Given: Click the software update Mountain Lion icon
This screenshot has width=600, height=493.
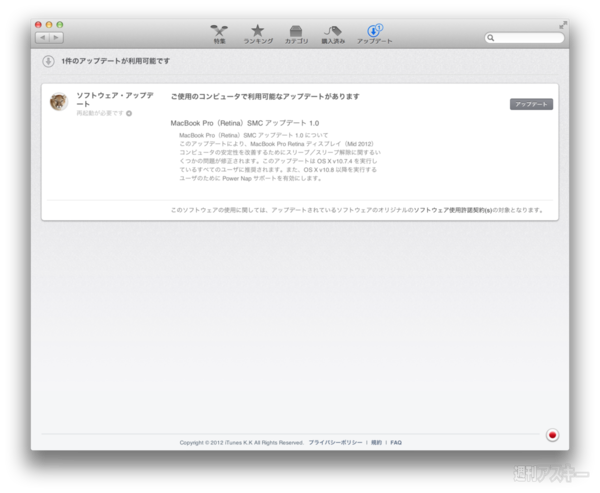Looking at the screenshot, I should tap(59, 101).
